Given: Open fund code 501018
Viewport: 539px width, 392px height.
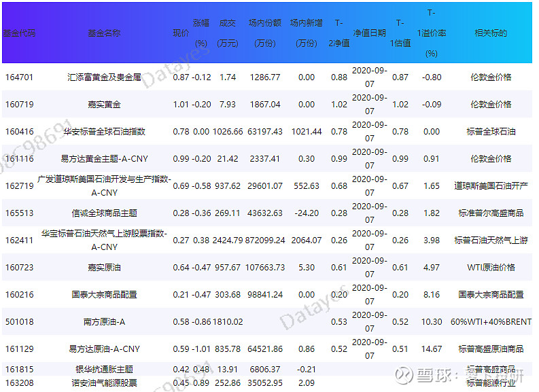Looking at the screenshot, I should coord(19,322).
